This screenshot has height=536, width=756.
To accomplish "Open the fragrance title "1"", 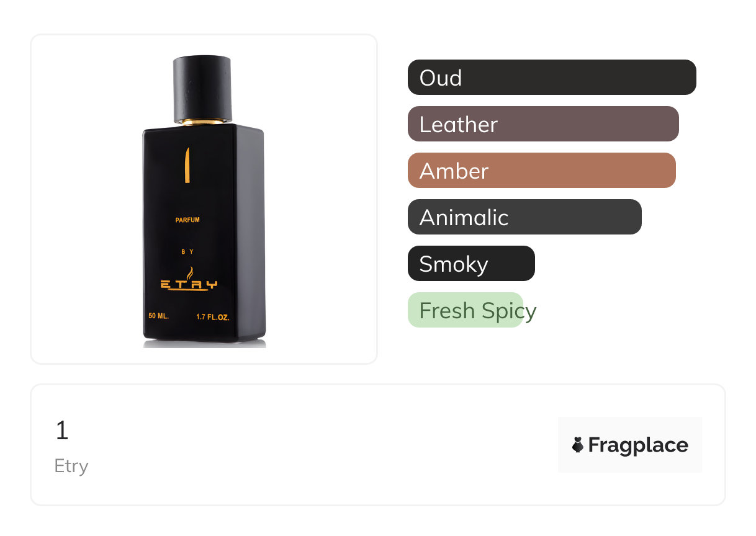I will point(61,431).
